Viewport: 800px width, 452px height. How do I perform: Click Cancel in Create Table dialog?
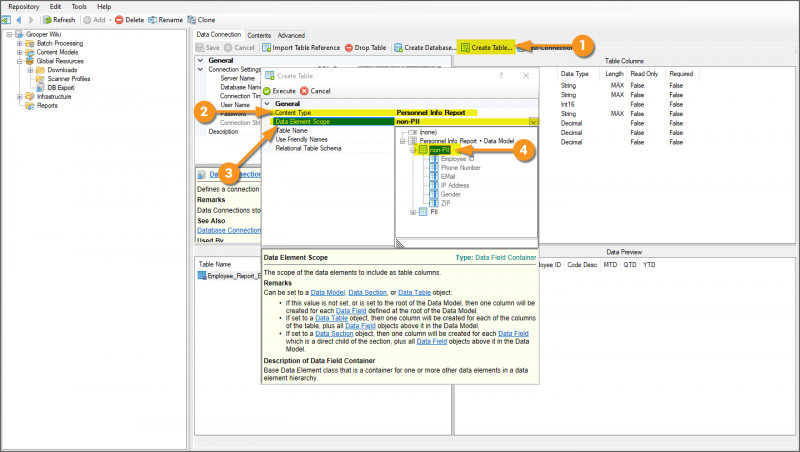315,91
